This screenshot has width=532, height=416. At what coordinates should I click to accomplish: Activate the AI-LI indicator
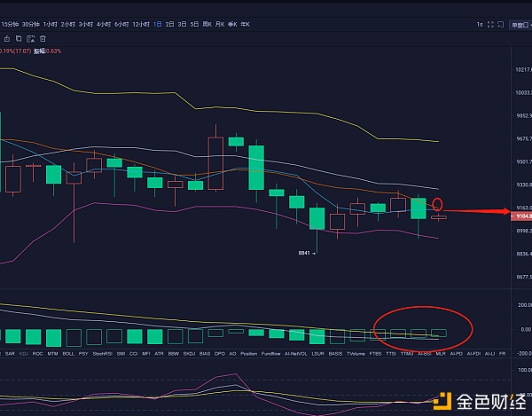tap(489, 354)
